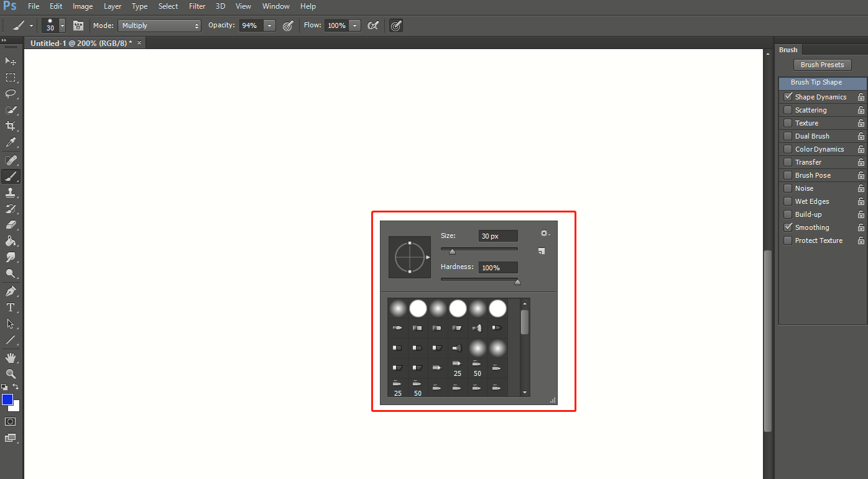Select the Crop tool
The image size is (868, 479).
(x=11, y=126)
